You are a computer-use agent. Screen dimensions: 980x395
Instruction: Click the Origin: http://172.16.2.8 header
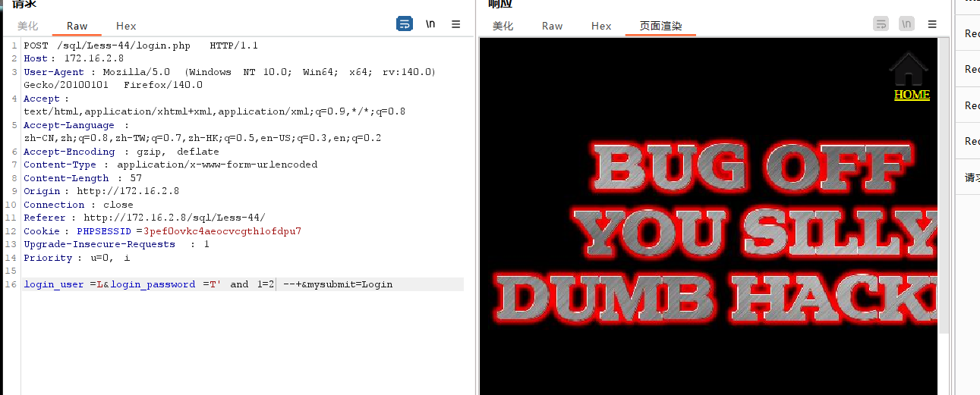click(x=102, y=191)
